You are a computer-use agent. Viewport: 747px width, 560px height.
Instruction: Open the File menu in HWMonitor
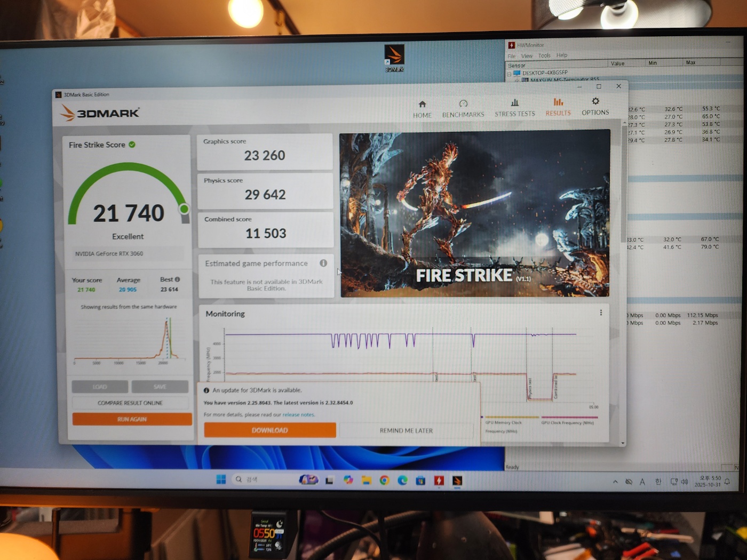(x=512, y=56)
